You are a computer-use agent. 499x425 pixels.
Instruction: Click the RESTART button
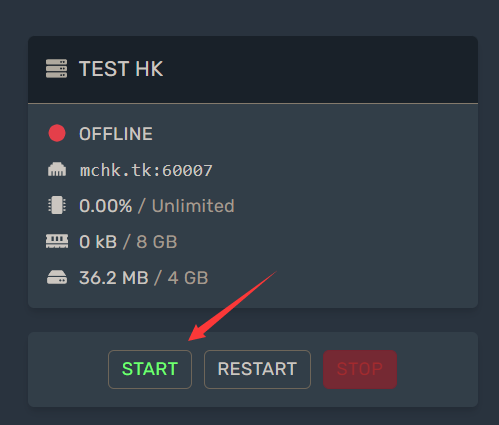point(257,369)
